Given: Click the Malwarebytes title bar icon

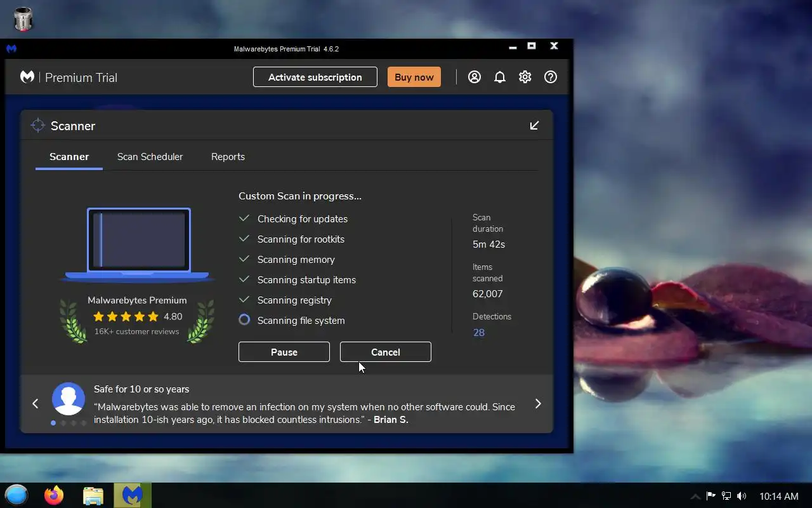Looking at the screenshot, I should tap(11, 48).
